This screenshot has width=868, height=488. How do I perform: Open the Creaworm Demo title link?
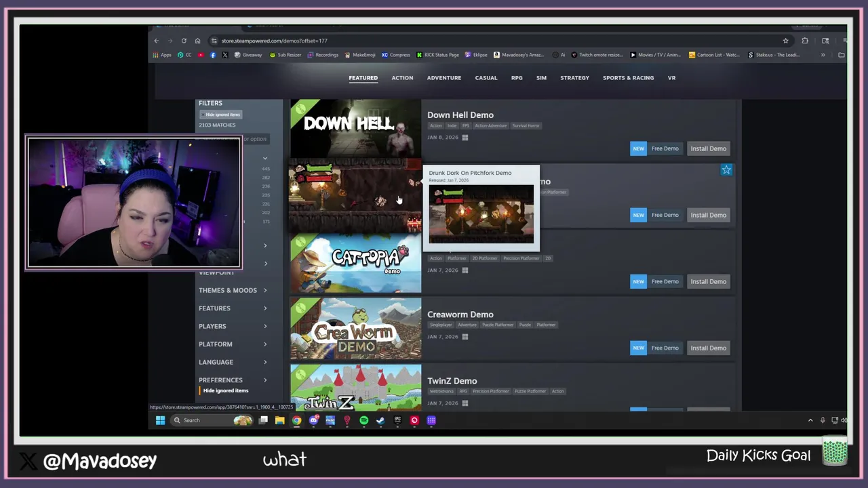click(460, 314)
